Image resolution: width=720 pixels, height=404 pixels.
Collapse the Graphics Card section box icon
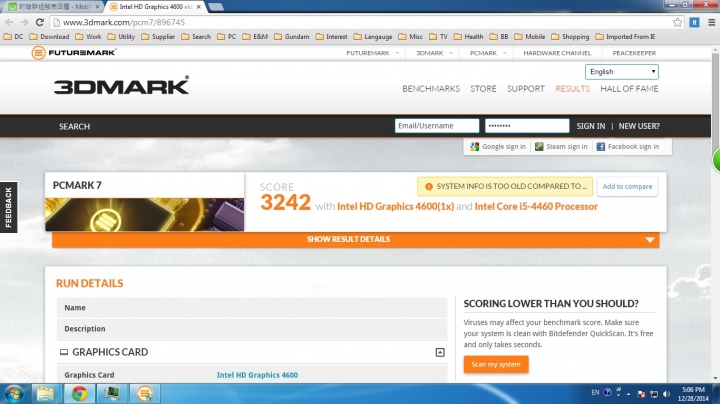[x=440, y=352]
